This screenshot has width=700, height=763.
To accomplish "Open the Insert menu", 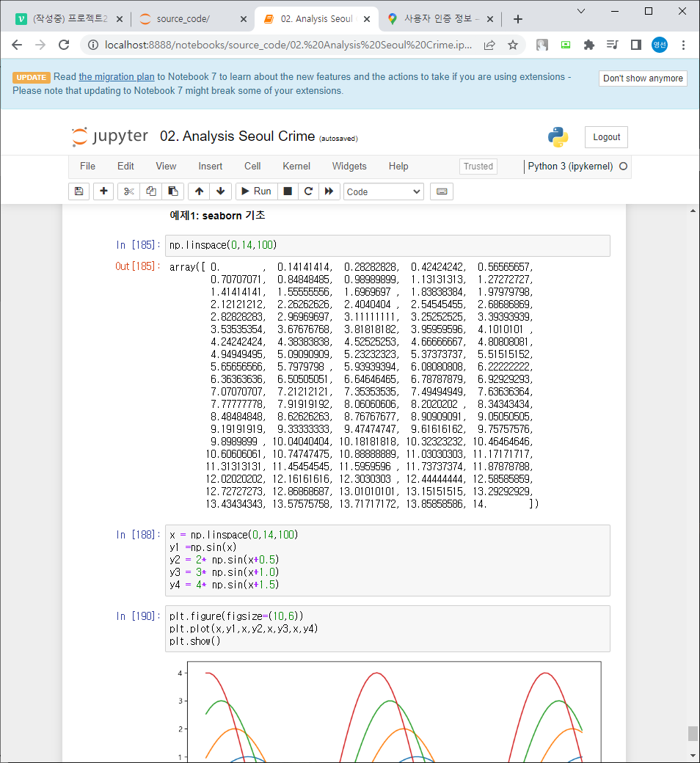I will click(211, 167).
